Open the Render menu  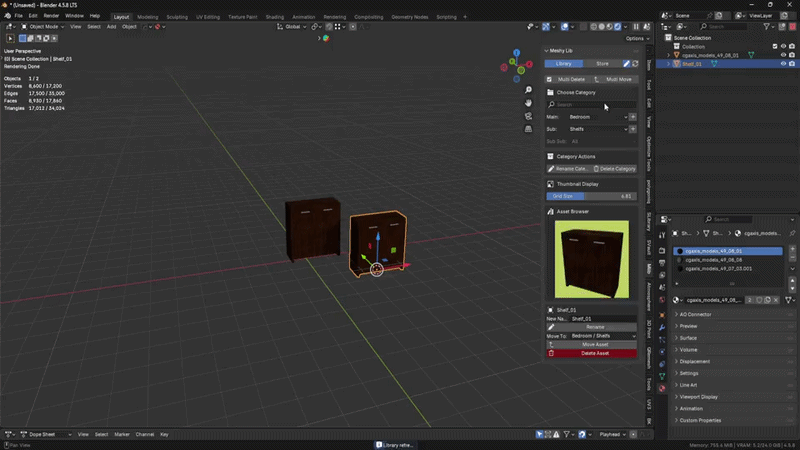pyautogui.click(x=51, y=16)
